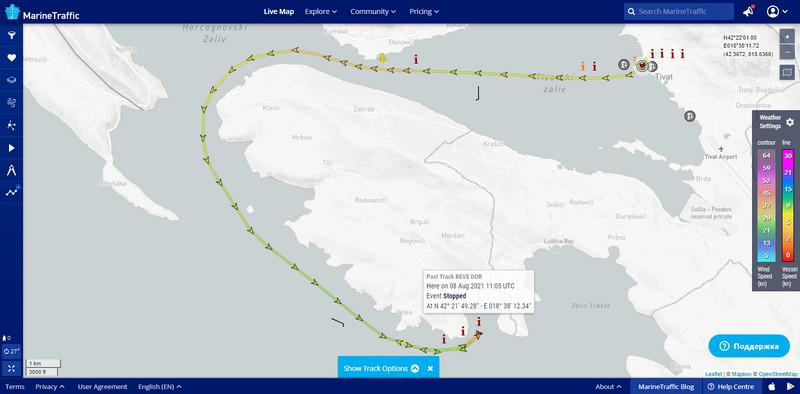The height and width of the screenshot is (394, 800).
Task: Click the Поддержка support button
Action: pos(749,346)
